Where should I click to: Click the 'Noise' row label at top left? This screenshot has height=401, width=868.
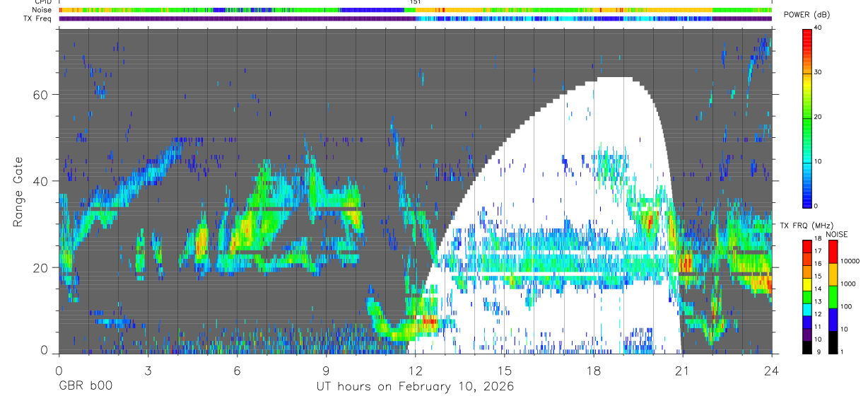[x=42, y=10]
